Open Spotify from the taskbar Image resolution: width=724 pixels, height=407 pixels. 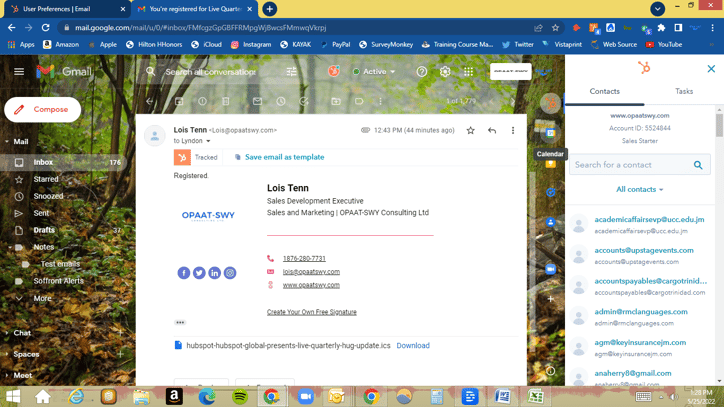(240, 397)
